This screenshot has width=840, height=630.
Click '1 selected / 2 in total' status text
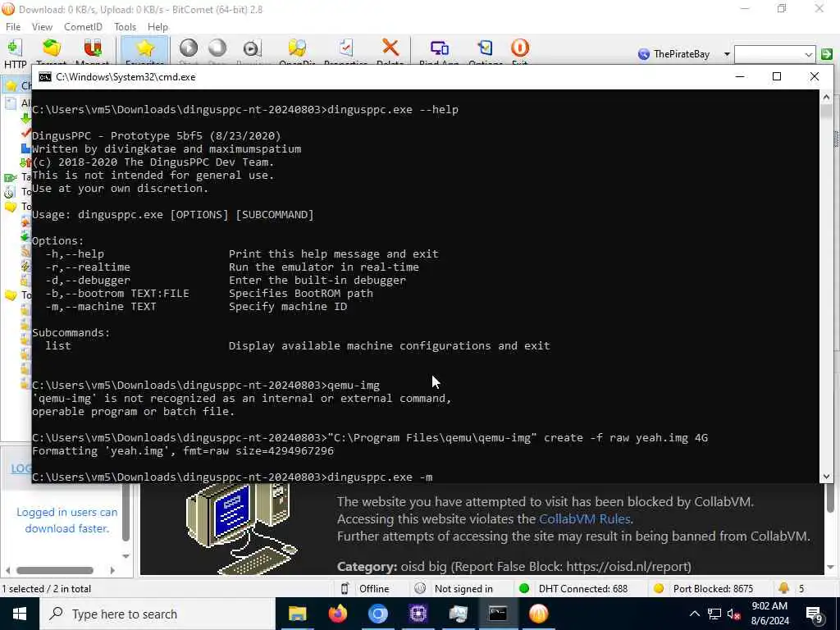click(47, 589)
